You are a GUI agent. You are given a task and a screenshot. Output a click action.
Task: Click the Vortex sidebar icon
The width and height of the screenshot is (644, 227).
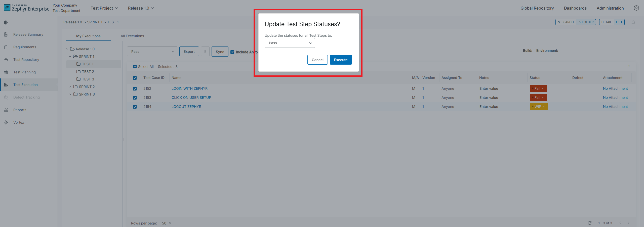coord(6,122)
